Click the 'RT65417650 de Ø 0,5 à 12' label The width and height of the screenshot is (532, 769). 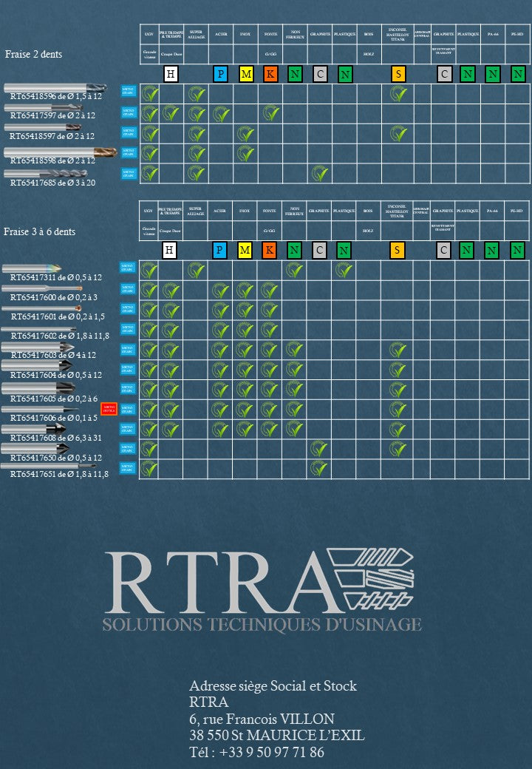pyautogui.click(x=56, y=458)
